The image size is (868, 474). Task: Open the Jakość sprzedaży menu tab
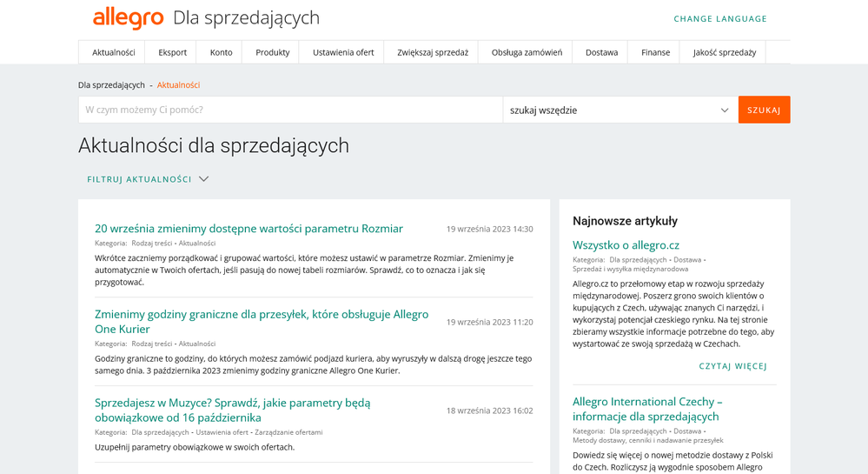[x=724, y=52]
